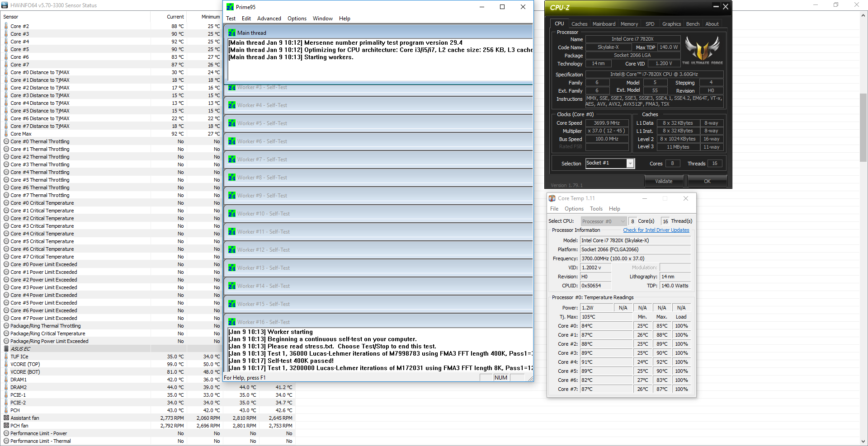The image size is (868, 446).
Task: Select the DRAM1 temperature row
Action: point(112,380)
